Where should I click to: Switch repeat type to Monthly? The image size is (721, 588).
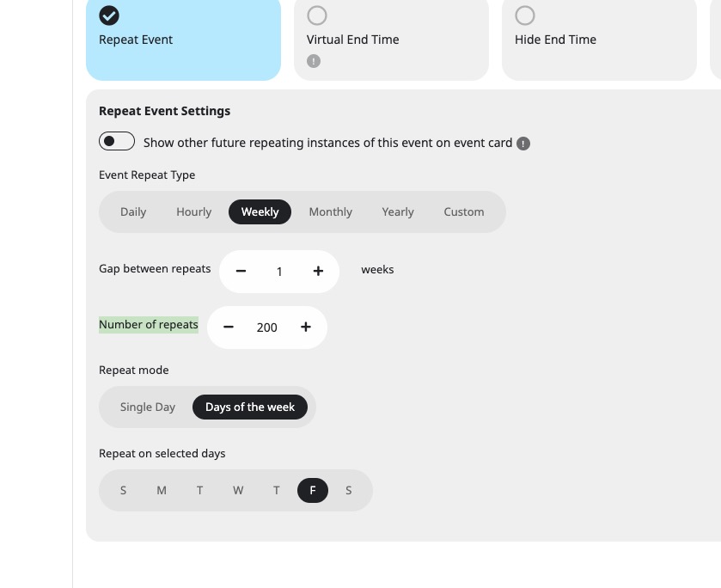(x=331, y=212)
